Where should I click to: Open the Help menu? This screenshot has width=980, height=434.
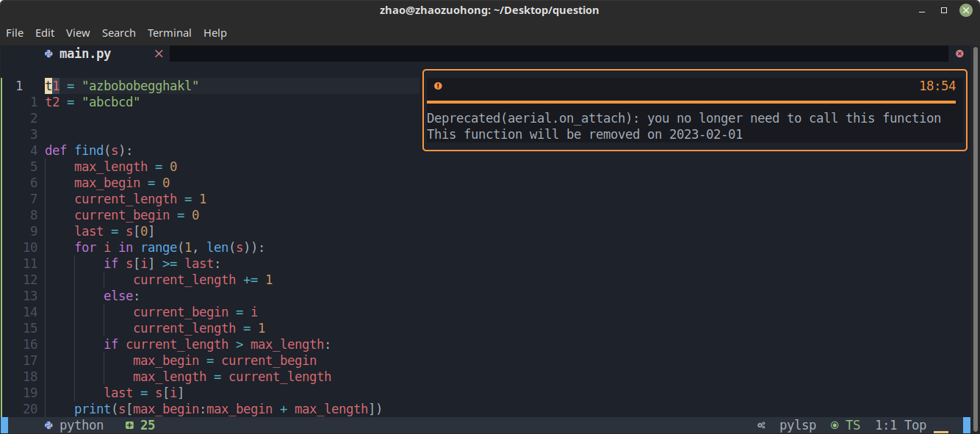[215, 33]
